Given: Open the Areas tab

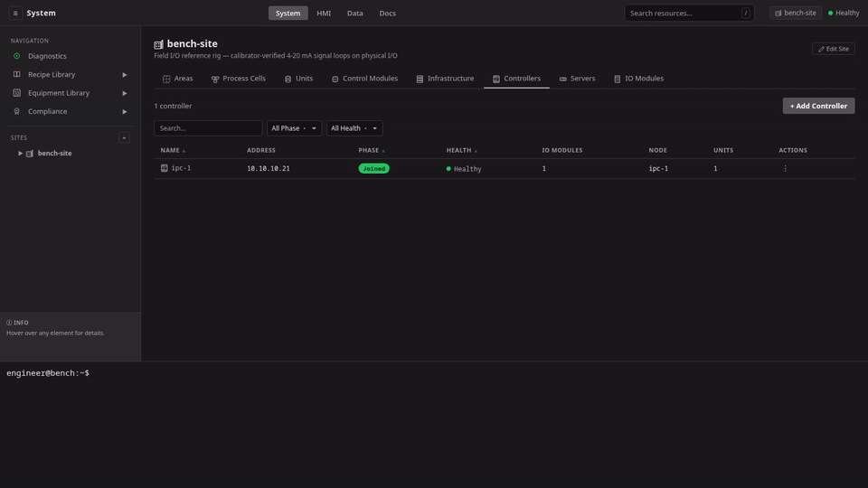Looking at the screenshot, I should (x=178, y=79).
